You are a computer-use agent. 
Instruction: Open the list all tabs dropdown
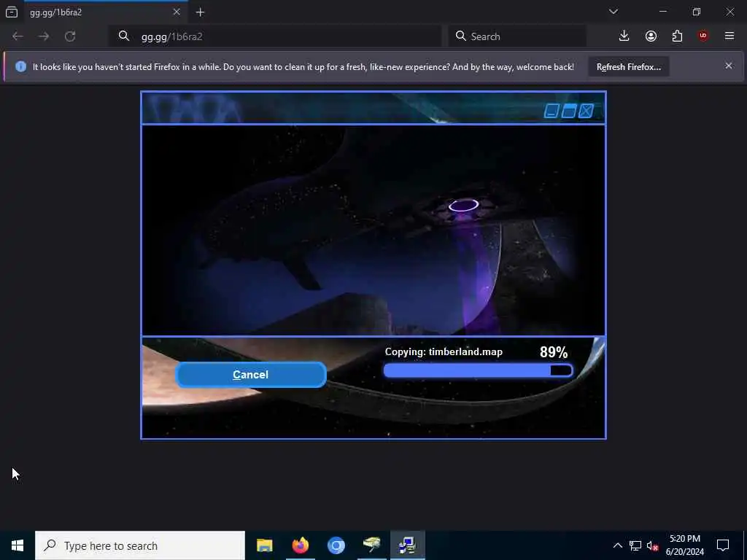click(x=614, y=12)
